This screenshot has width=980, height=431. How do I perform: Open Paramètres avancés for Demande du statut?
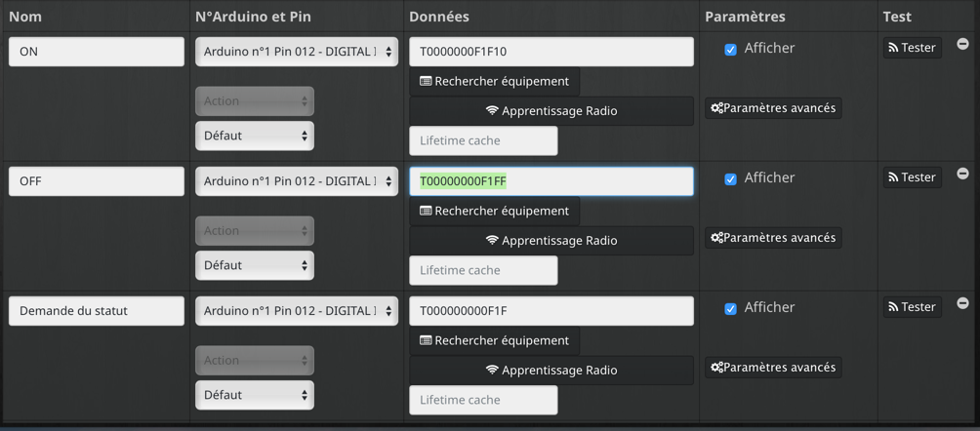click(774, 368)
